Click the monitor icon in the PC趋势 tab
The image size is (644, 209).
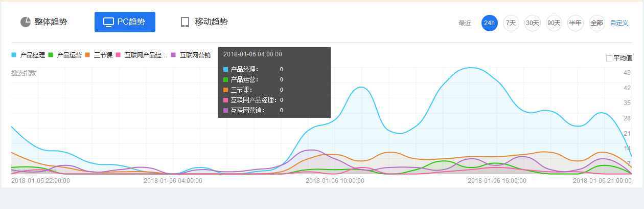[108, 22]
